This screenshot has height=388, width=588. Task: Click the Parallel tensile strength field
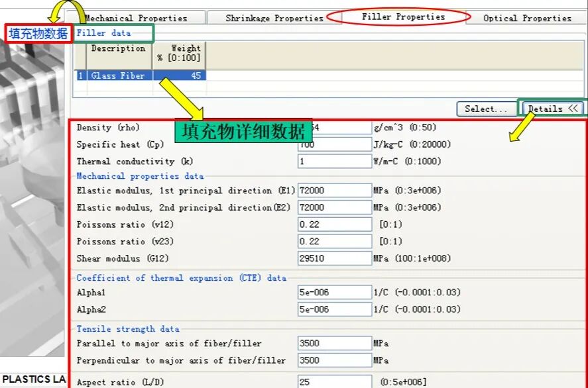click(x=335, y=344)
